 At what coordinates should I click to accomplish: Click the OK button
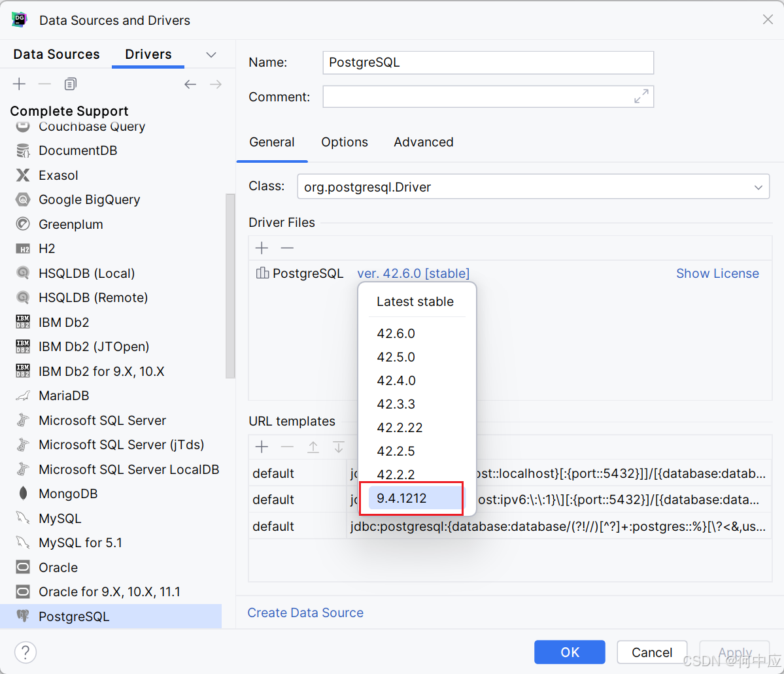tap(570, 652)
